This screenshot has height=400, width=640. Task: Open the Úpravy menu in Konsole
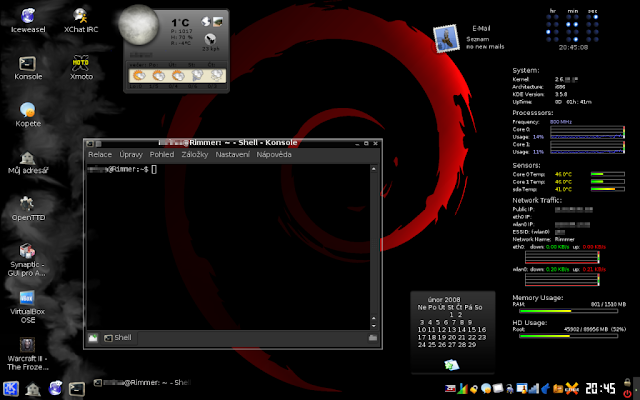point(131,155)
